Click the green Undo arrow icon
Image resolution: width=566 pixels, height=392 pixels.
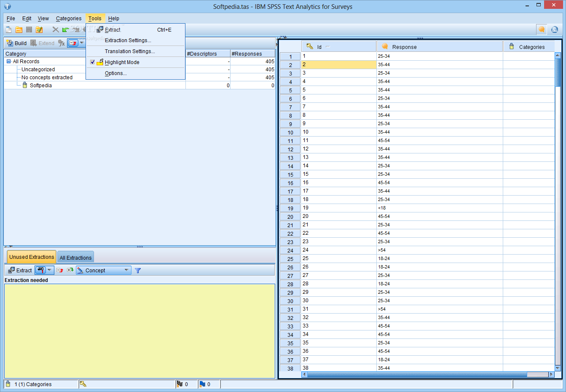coord(66,30)
